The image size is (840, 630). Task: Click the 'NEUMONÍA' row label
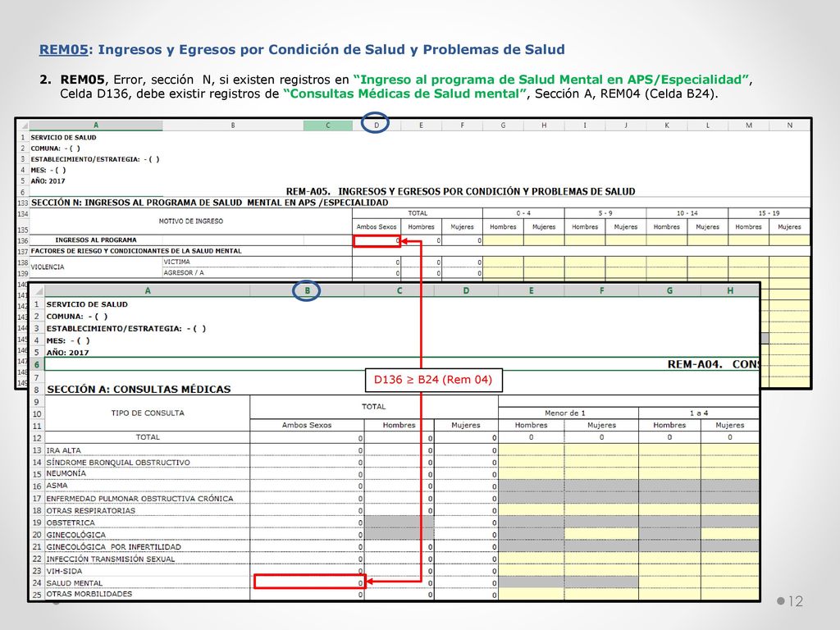click(x=66, y=473)
